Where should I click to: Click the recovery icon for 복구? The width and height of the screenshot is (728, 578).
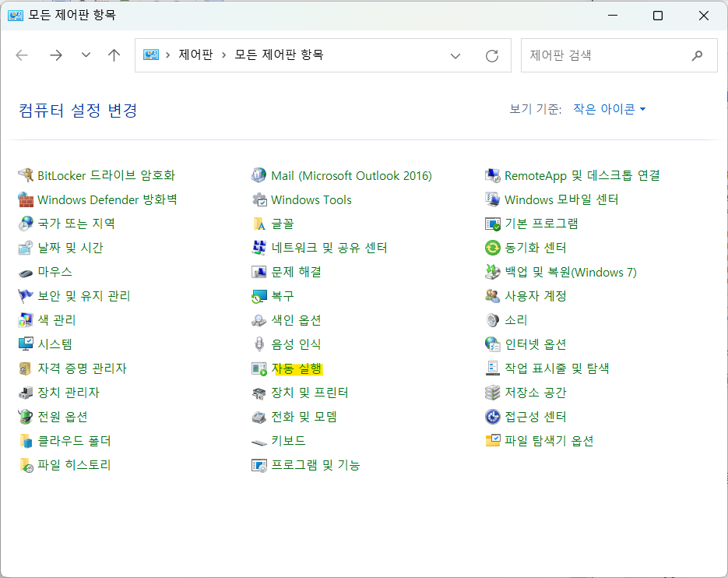click(x=259, y=296)
